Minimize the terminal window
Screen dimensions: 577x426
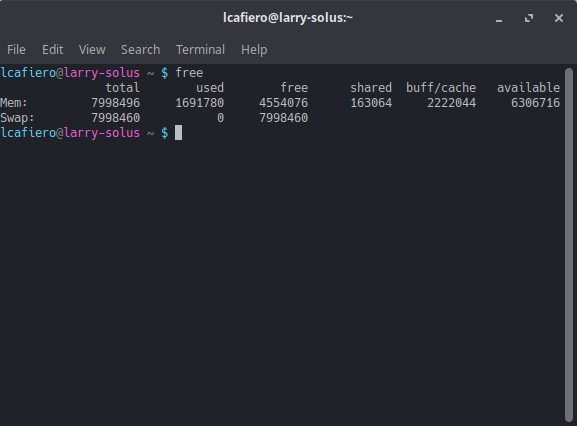coord(499,18)
